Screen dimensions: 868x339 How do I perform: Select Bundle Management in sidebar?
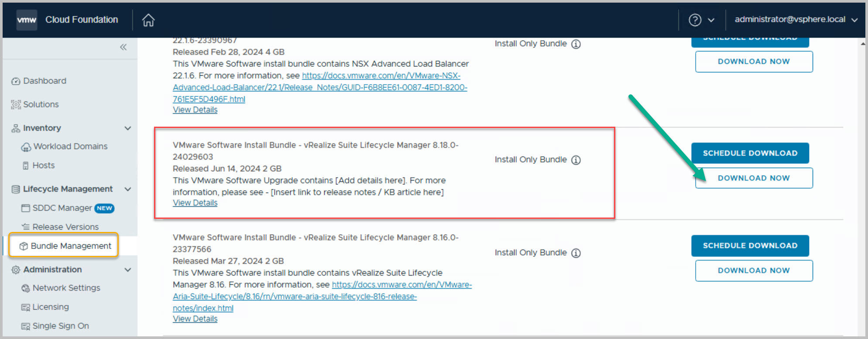(x=71, y=246)
